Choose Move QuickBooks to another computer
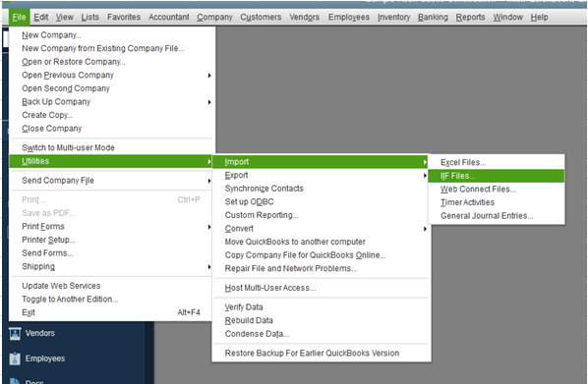The height and width of the screenshot is (384, 588). 322,242
